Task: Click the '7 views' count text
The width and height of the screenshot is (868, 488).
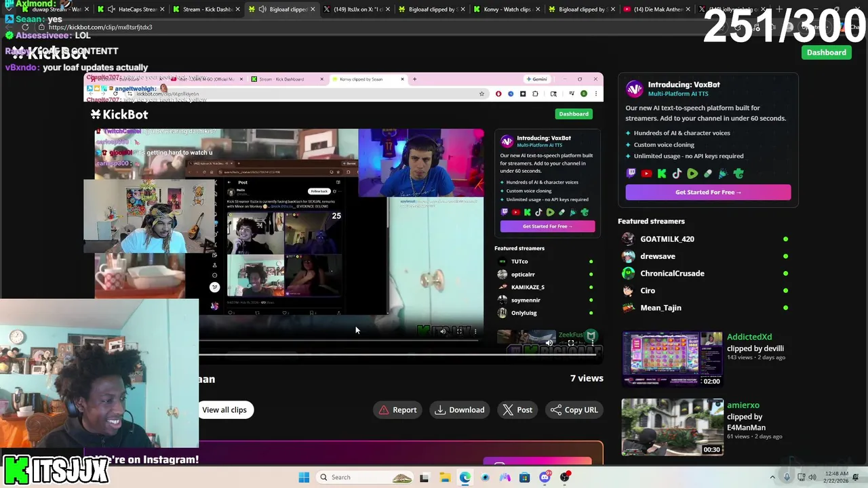Action: [x=587, y=378]
